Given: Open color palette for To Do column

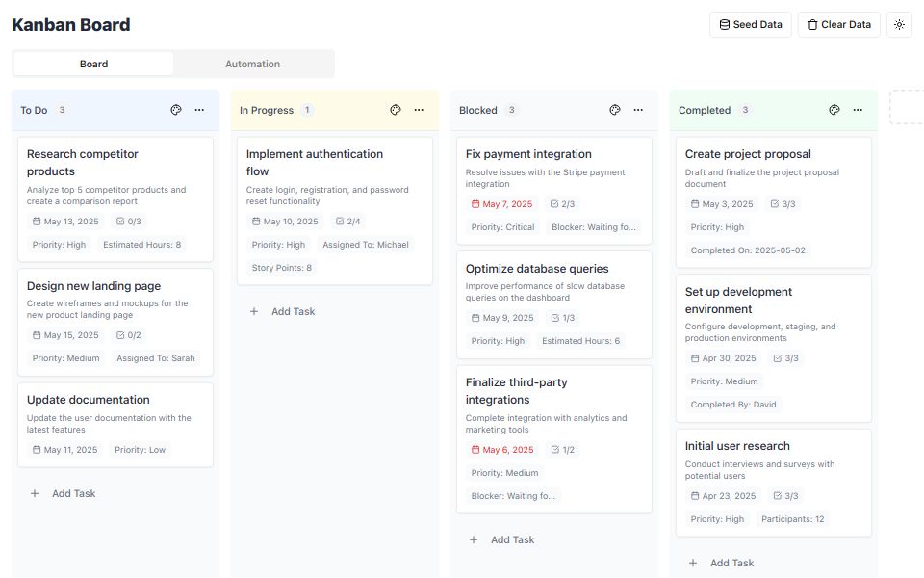Looking at the screenshot, I should tap(176, 110).
